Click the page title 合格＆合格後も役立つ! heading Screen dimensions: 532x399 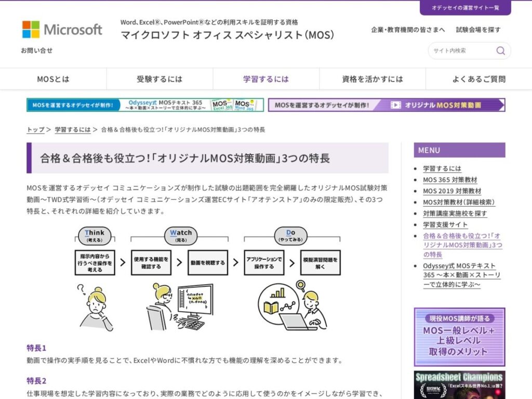click(208, 158)
